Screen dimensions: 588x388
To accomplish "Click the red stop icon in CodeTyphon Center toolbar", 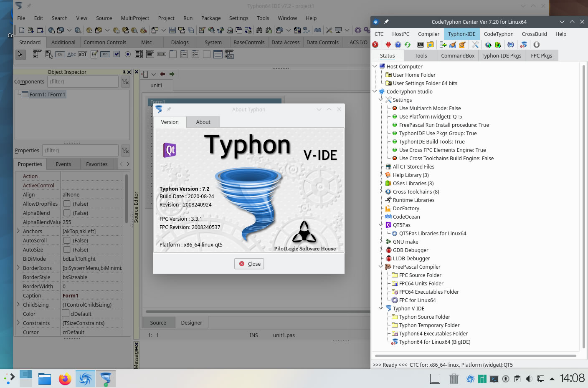I will pyautogui.click(x=375, y=45).
